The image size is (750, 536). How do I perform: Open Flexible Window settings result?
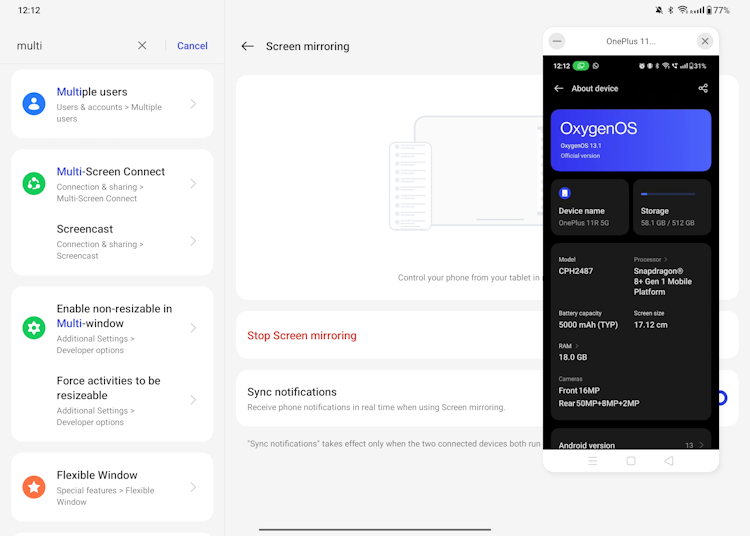[112, 487]
